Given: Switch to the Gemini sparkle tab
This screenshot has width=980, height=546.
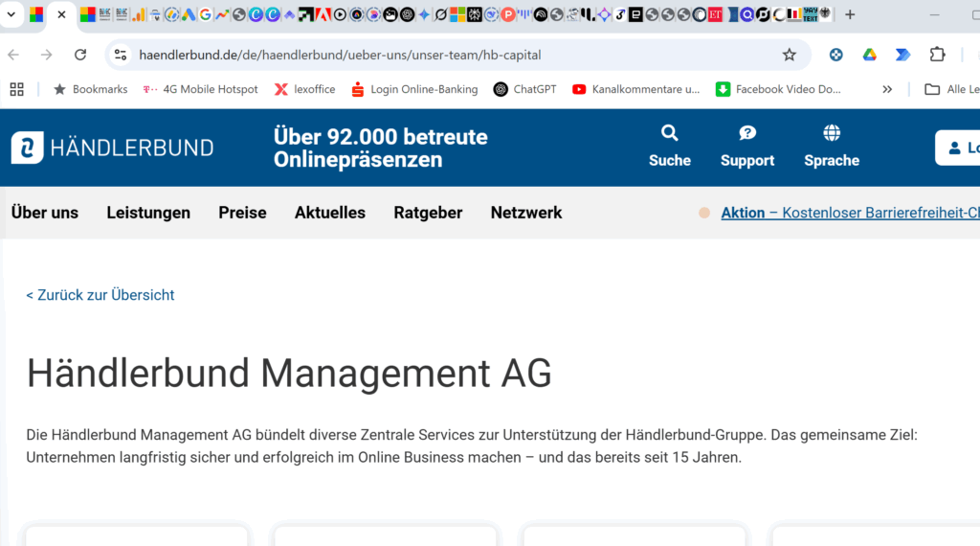Looking at the screenshot, I should (424, 14).
